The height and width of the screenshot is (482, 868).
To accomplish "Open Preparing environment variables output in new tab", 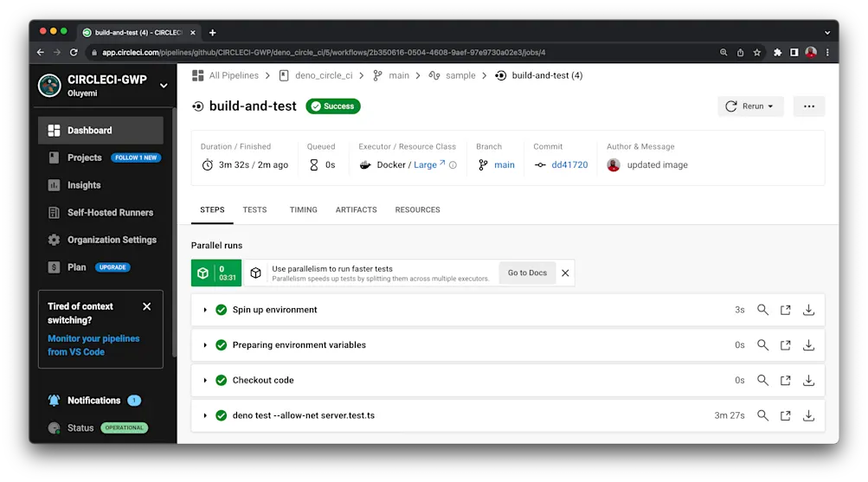I will pos(786,345).
